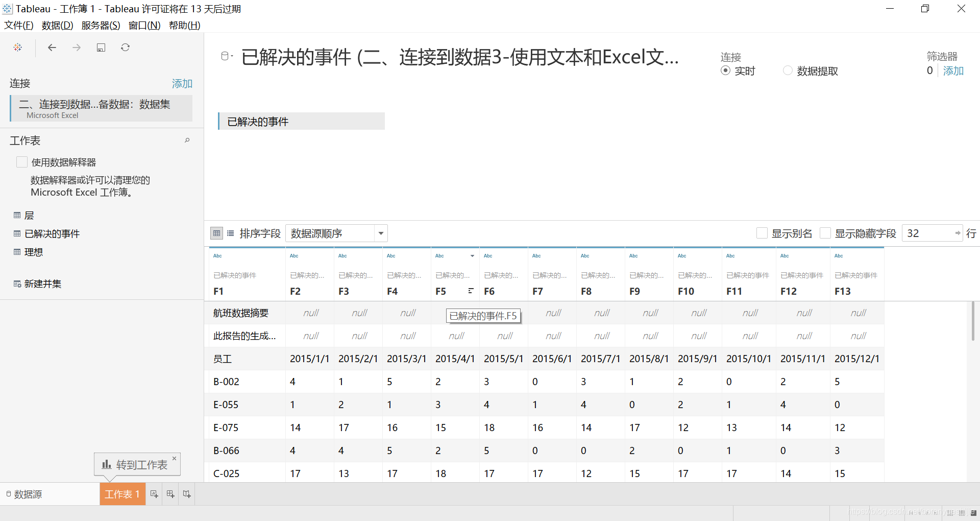
Task: Add a new dashboard icon
Action: [x=170, y=494]
